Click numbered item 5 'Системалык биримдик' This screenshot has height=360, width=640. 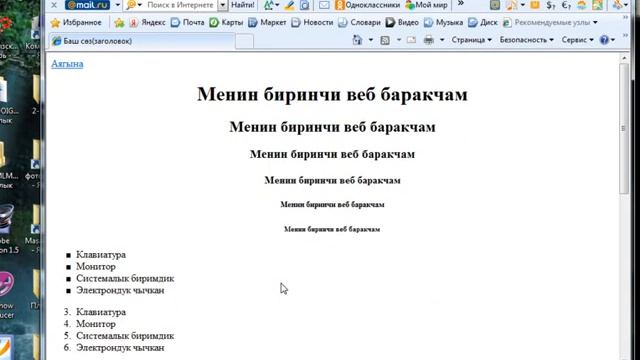[125, 336]
